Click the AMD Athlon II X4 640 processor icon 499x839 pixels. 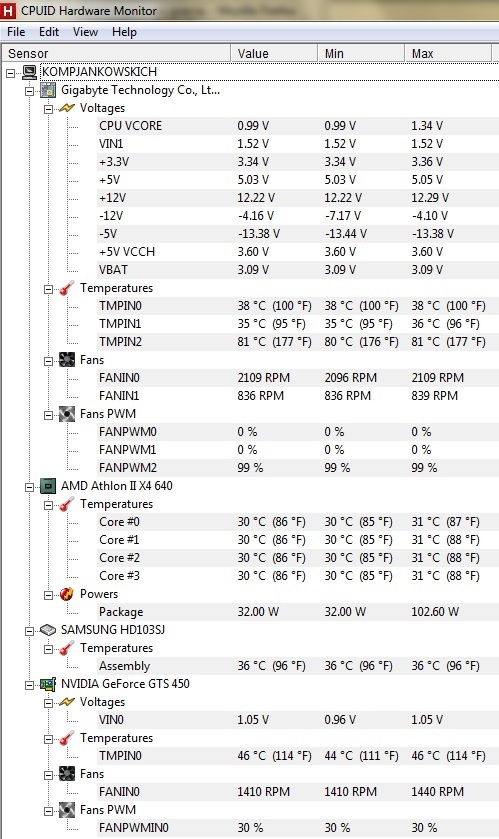[x=48, y=486]
